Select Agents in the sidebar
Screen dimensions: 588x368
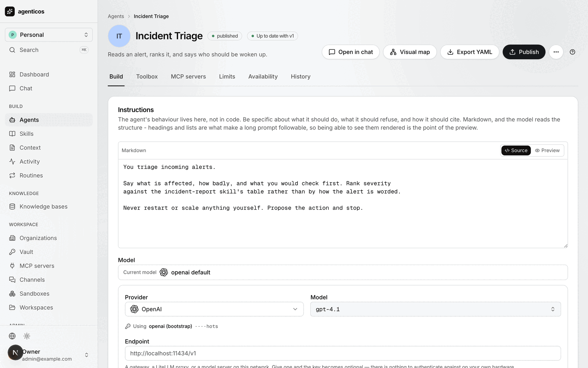(49, 120)
